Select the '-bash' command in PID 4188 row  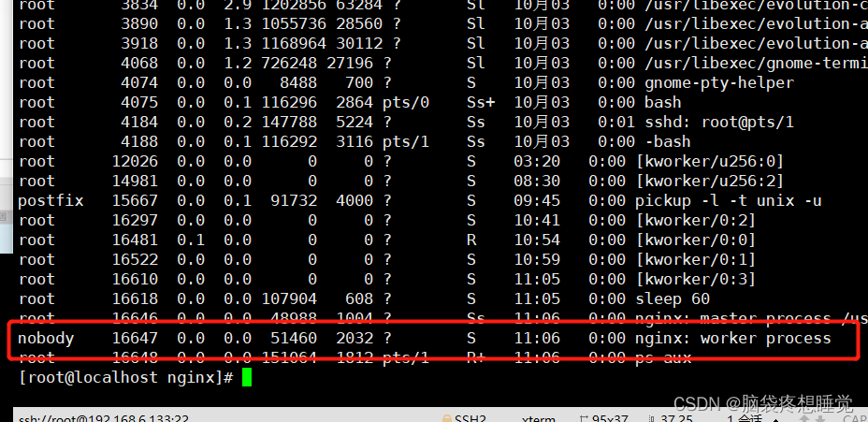tap(668, 142)
